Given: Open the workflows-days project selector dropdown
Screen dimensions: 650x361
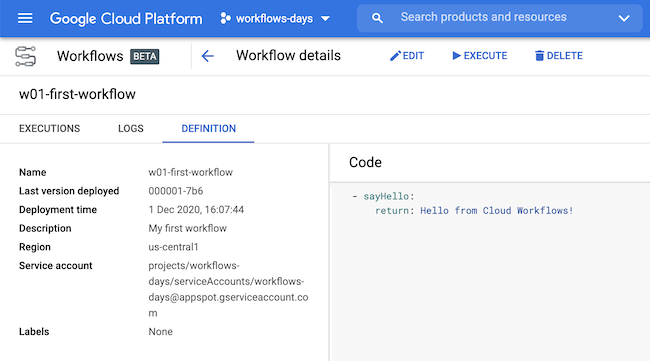Looking at the screenshot, I should [275, 19].
